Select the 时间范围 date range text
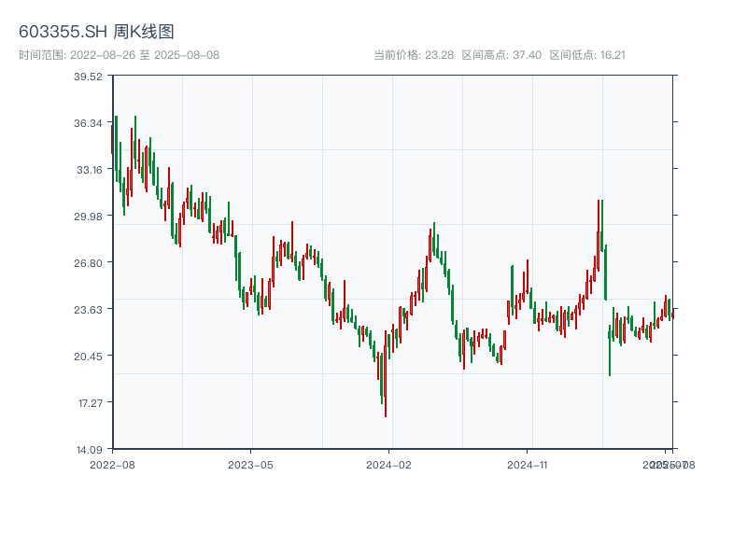Image resolution: width=747 pixels, height=560 pixels. pyautogui.click(x=119, y=55)
